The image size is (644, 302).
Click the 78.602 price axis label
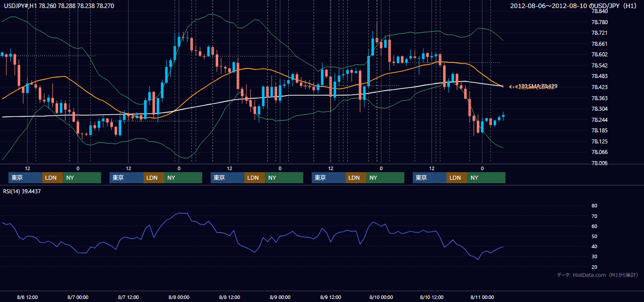(x=600, y=55)
